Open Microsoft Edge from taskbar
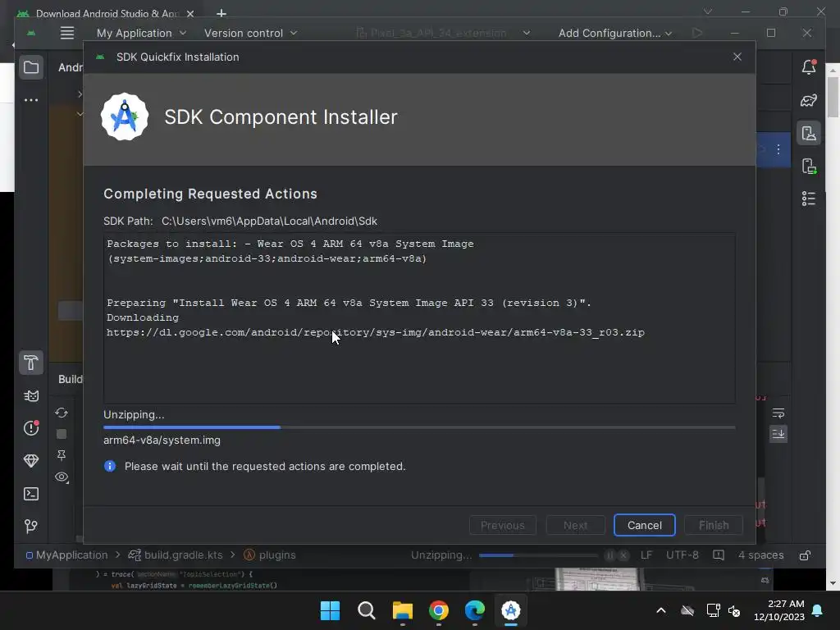The width and height of the screenshot is (840, 630). coord(475,610)
